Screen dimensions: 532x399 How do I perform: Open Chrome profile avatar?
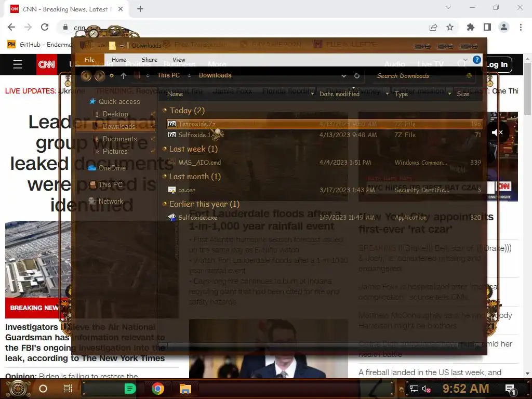pos(504,27)
